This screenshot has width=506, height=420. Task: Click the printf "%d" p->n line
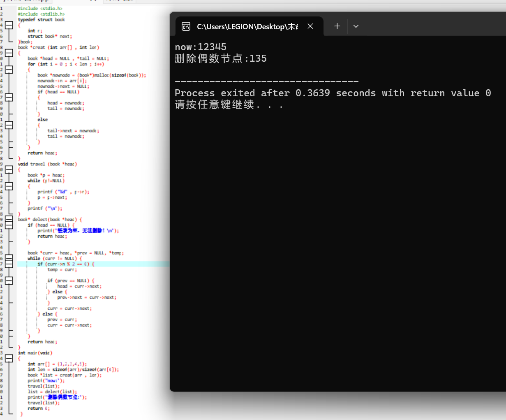[63, 192]
